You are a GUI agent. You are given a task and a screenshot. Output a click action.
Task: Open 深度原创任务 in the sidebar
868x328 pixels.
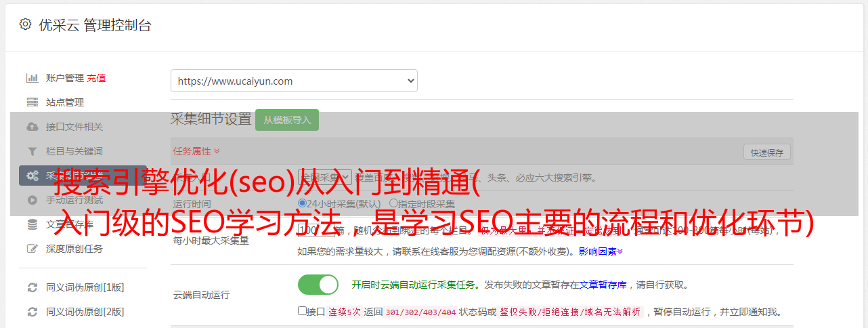(x=74, y=249)
